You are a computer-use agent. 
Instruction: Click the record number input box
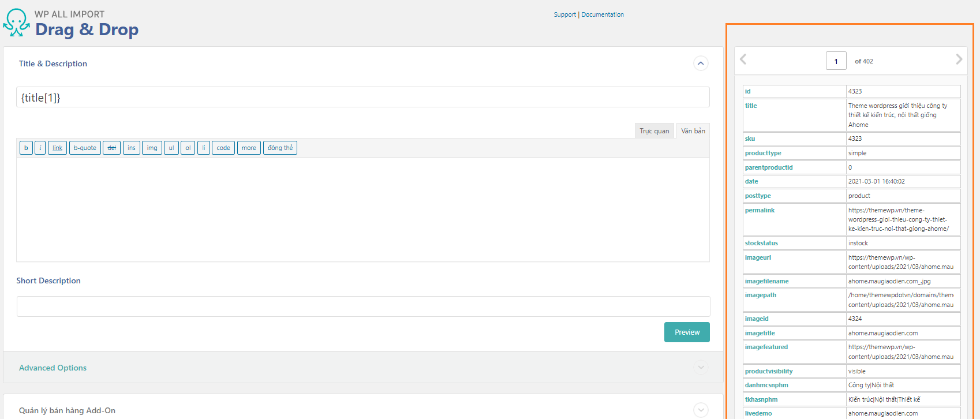point(836,61)
